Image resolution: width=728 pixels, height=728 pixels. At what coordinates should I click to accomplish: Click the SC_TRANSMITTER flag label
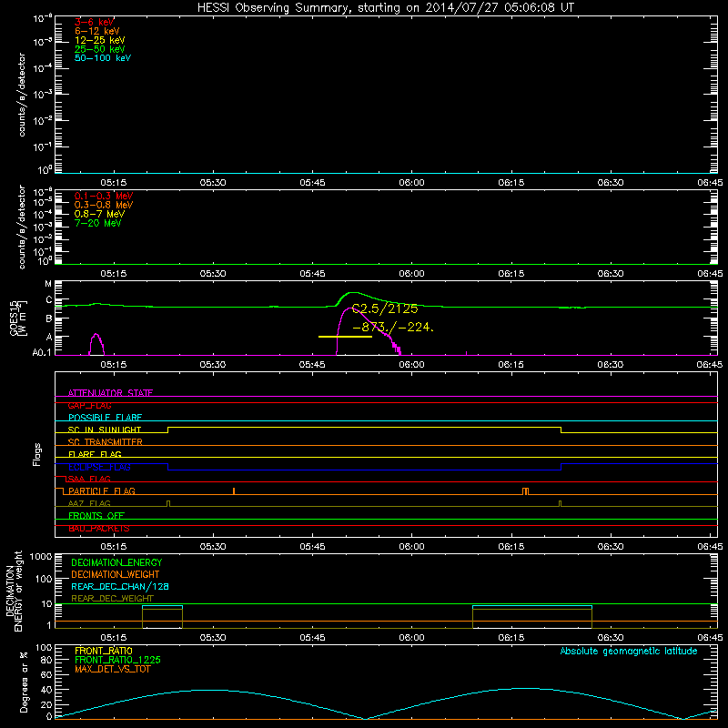105,442
